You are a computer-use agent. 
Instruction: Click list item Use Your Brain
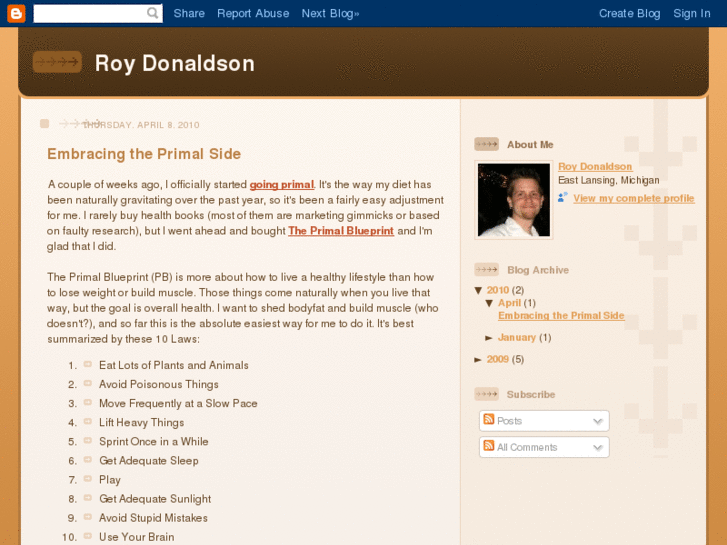[x=137, y=537]
